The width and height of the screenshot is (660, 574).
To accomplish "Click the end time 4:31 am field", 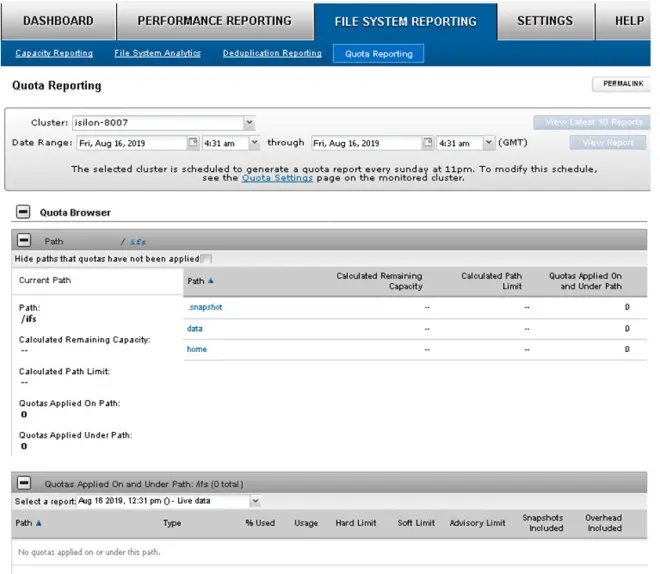I will coord(460,143).
